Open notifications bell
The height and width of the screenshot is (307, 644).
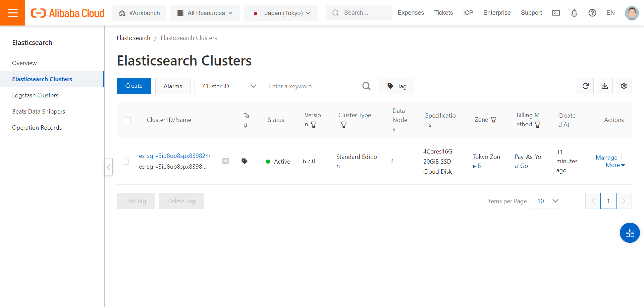[x=574, y=13]
